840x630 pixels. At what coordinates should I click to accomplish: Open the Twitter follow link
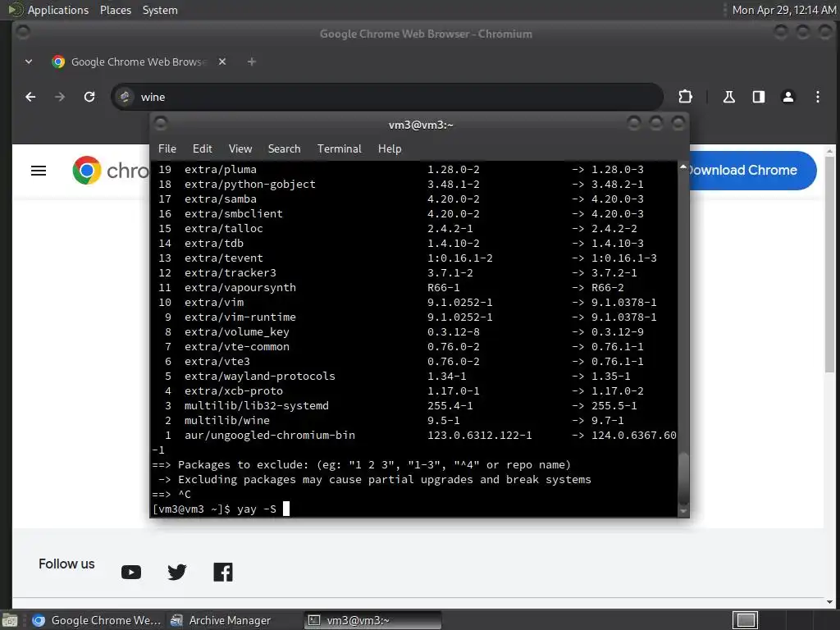(177, 572)
